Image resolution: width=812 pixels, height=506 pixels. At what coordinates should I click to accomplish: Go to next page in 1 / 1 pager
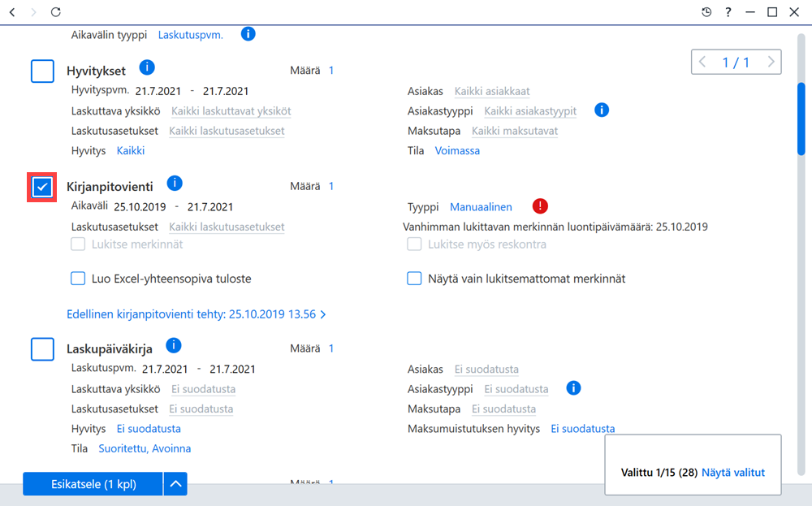[x=771, y=63]
